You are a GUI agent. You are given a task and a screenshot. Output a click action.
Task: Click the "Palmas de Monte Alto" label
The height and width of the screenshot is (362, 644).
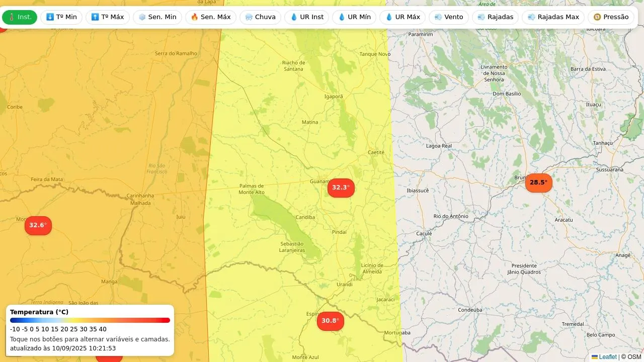point(252,189)
